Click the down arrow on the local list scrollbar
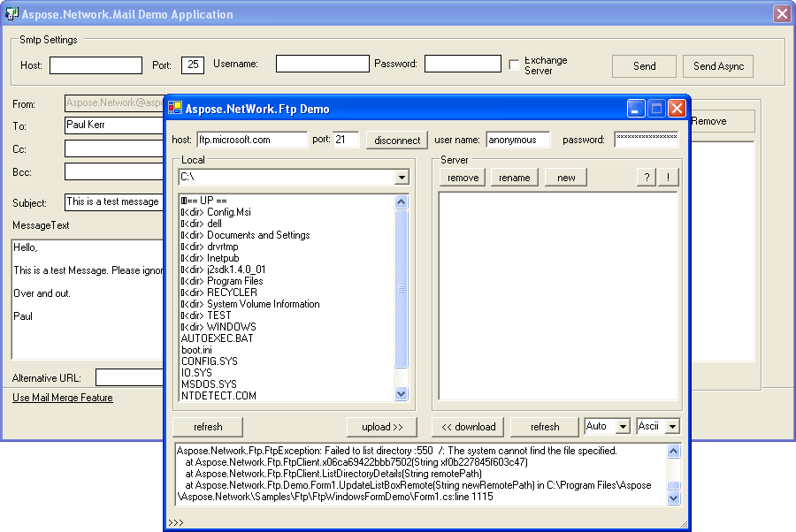The image size is (796, 532). coord(401,394)
